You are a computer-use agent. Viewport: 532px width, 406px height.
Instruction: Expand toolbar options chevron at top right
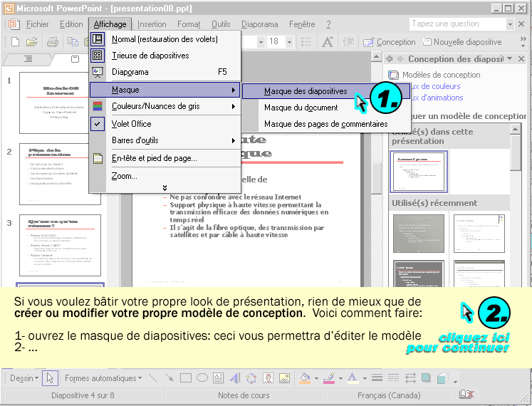click(523, 41)
